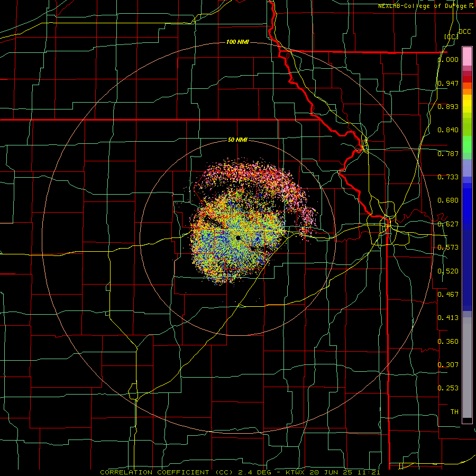Screen dimensions: 476x476
Task: Click the "NEXLAB-College of DuPage" header text
Action: tap(424, 6)
